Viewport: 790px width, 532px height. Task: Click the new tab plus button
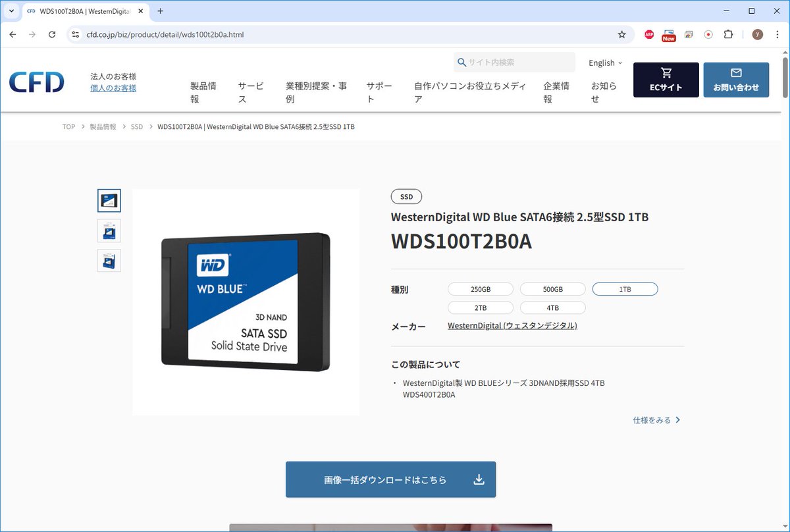coord(160,11)
